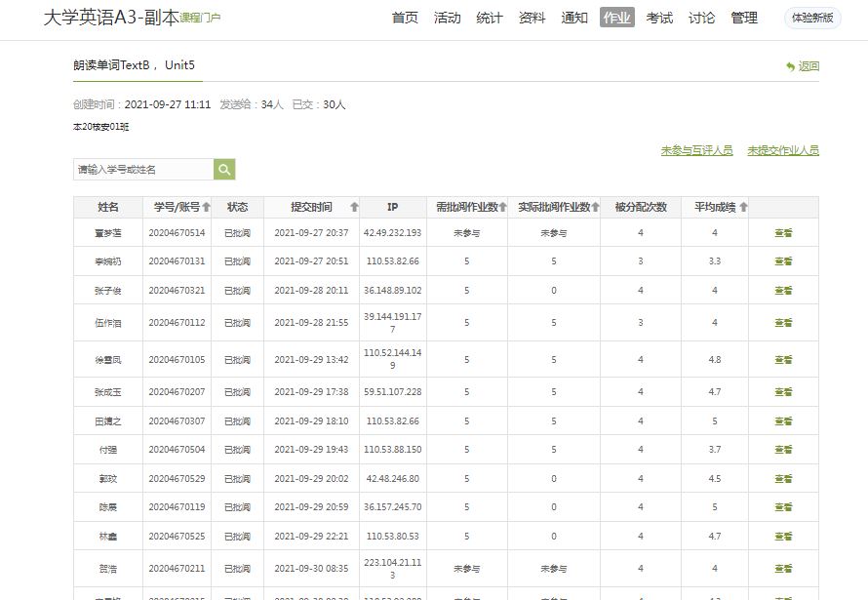Click the 姓名 column header
Viewport: 868px width, 600px height.
tap(108, 207)
